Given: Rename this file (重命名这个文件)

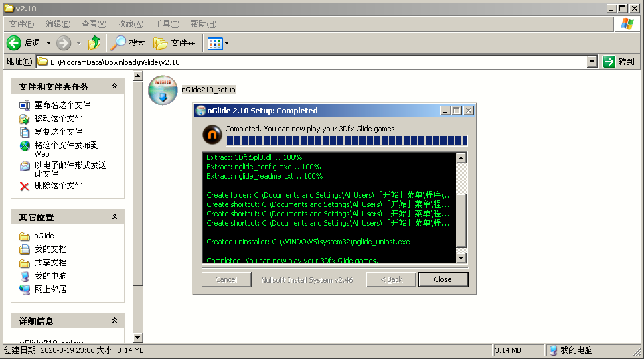Looking at the screenshot, I should [62, 105].
